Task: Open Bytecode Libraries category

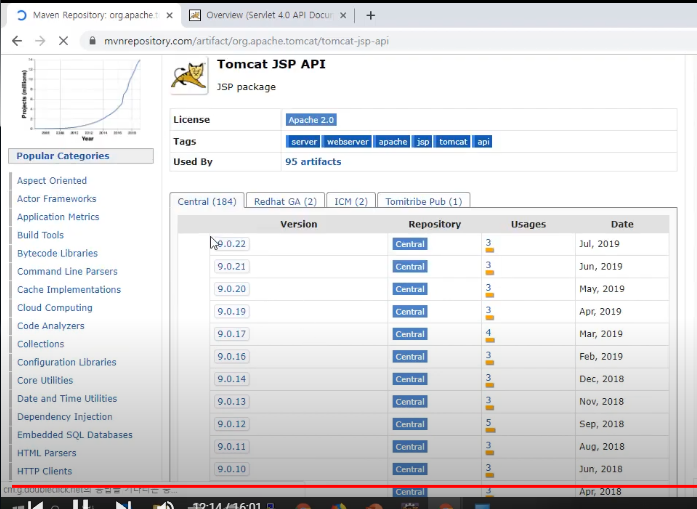Action: point(57,253)
